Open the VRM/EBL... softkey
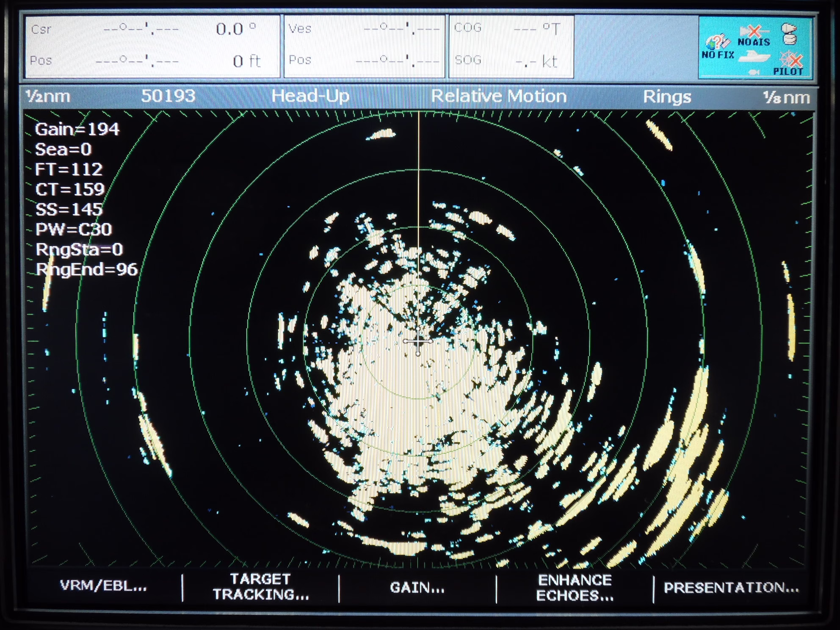The image size is (840, 630). tap(103, 586)
